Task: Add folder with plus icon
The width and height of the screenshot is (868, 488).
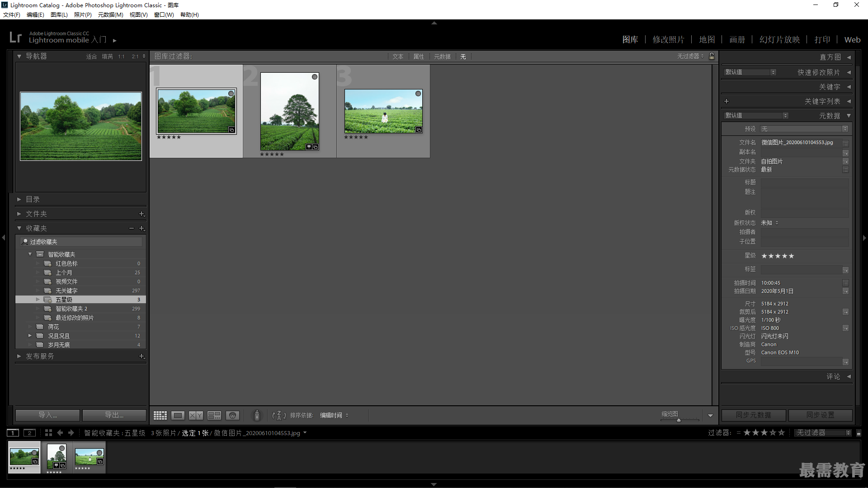Action: 142,214
